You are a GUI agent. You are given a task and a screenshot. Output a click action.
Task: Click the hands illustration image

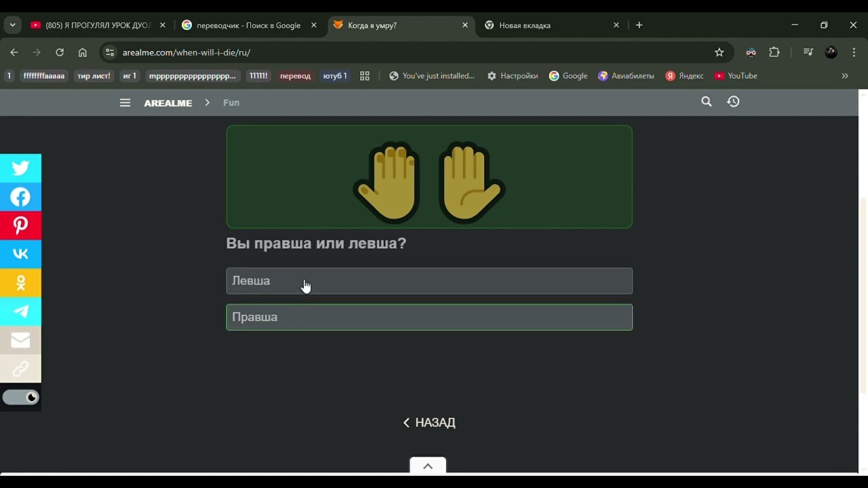pyautogui.click(x=429, y=177)
